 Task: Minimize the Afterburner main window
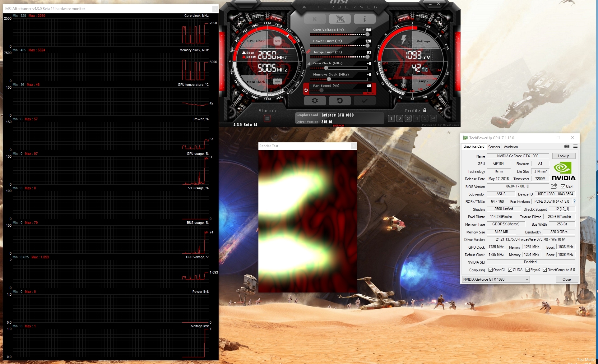coord(430,4)
